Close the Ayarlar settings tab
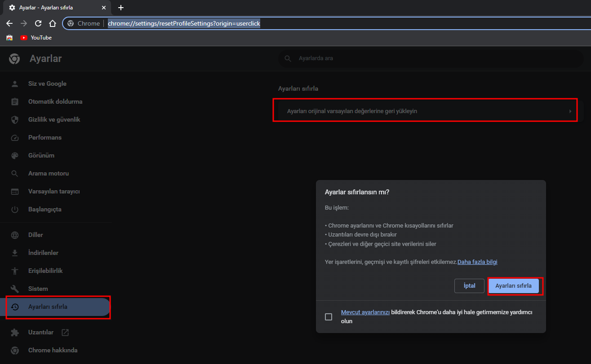The width and height of the screenshot is (591, 364). [x=104, y=8]
